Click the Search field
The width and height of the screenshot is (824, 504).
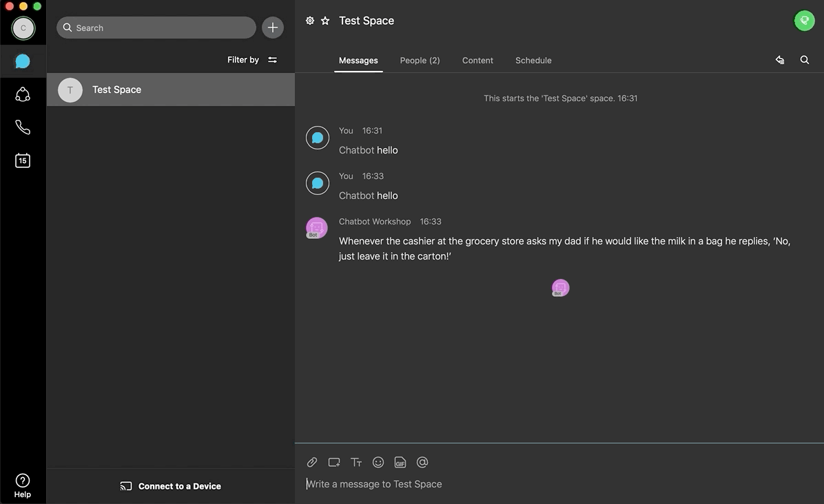pyautogui.click(x=156, y=28)
